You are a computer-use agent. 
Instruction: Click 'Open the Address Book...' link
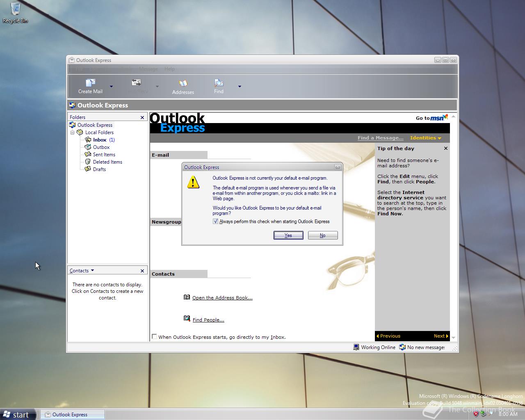point(222,298)
